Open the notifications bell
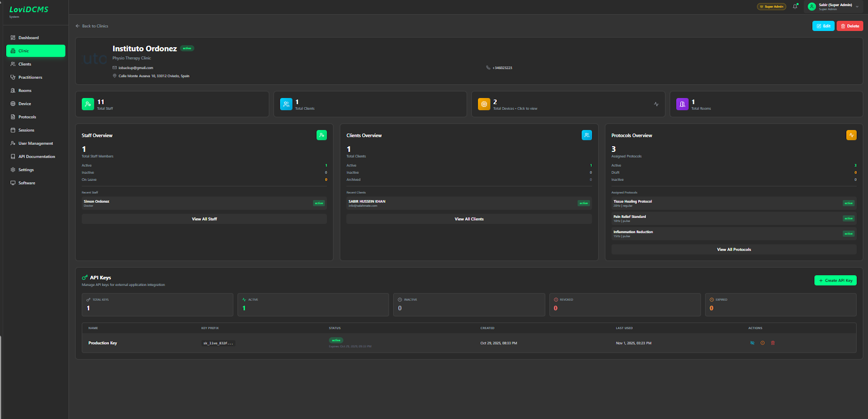 tap(795, 7)
